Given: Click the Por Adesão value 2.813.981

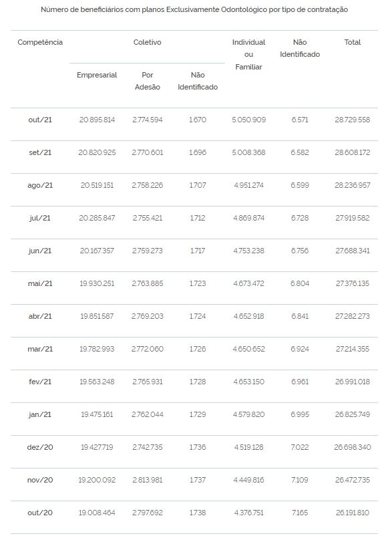Looking at the screenshot, I should tap(147, 480).
